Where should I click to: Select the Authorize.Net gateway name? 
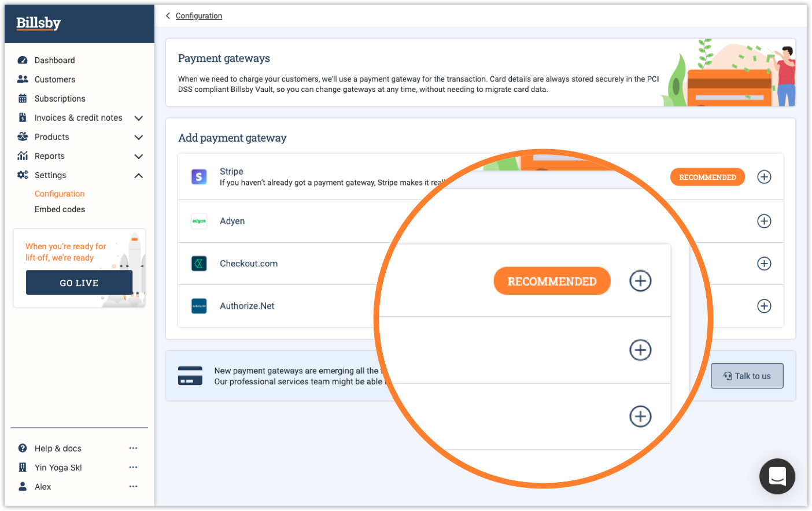point(247,306)
